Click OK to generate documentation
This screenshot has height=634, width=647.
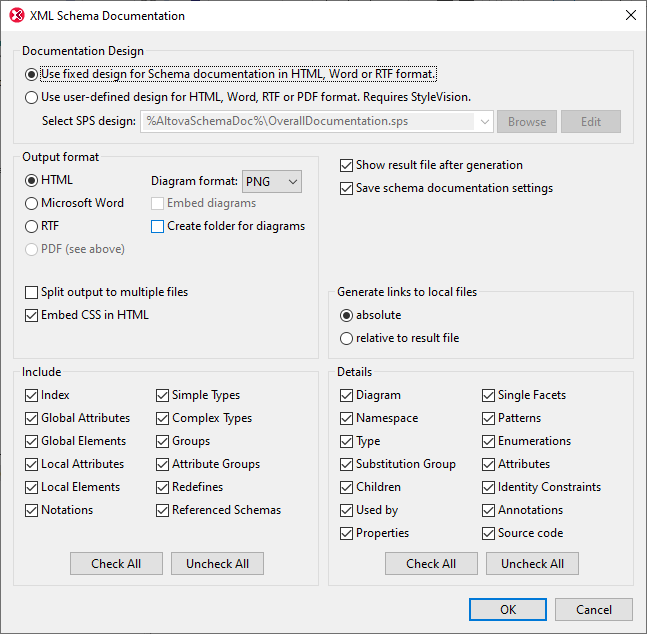click(508, 609)
